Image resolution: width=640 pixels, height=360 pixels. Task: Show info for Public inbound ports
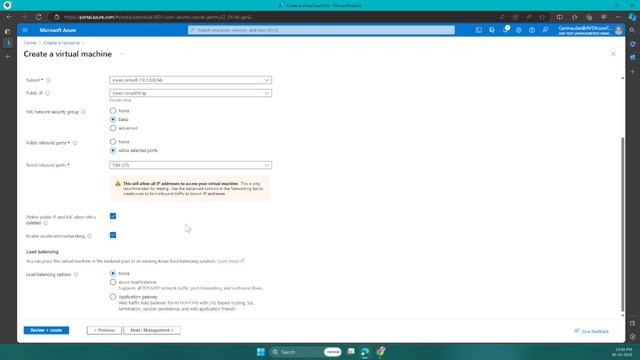[x=75, y=143]
